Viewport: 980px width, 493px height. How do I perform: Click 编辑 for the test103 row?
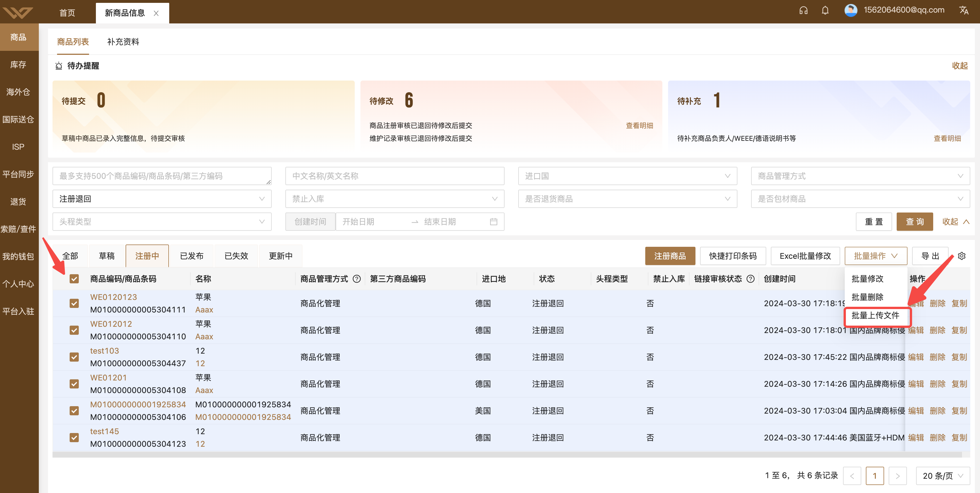(x=916, y=357)
